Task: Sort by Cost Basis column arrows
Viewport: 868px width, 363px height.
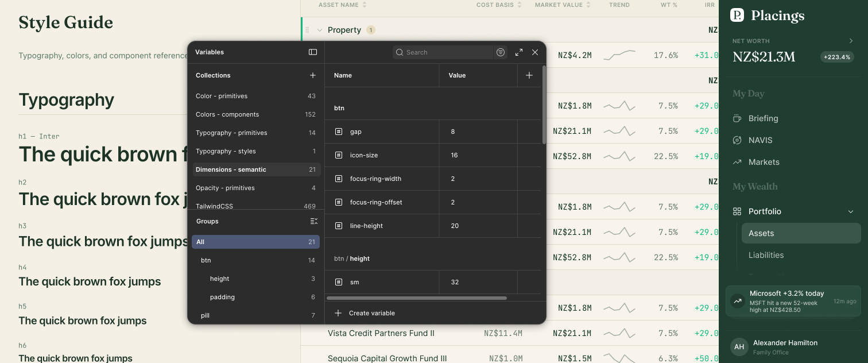Action: click(520, 5)
